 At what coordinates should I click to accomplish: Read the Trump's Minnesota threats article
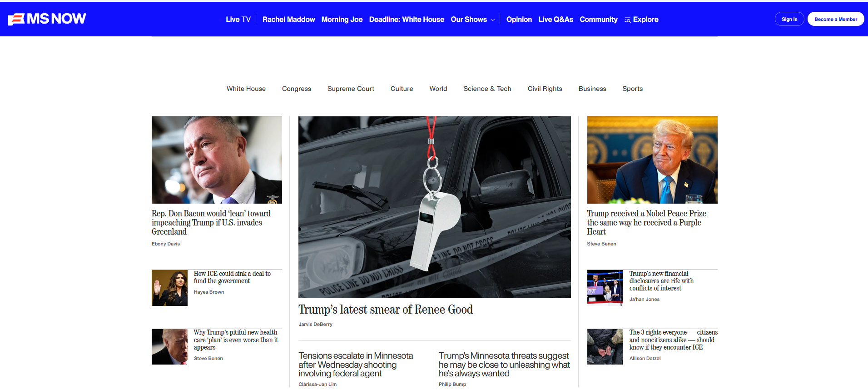[504, 365]
